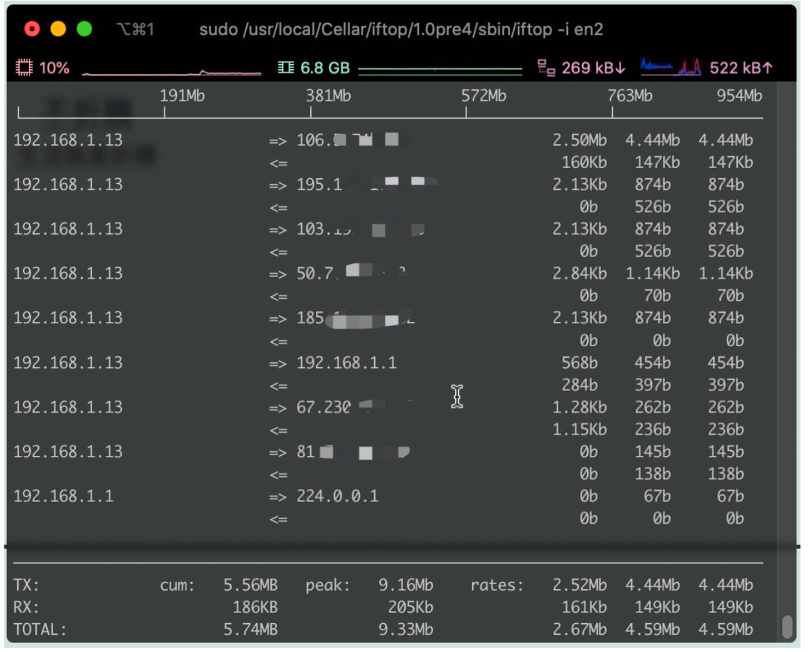Click the 269 kB download rate indicator
This screenshot has width=812, height=652.
click(x=593, y=67)
